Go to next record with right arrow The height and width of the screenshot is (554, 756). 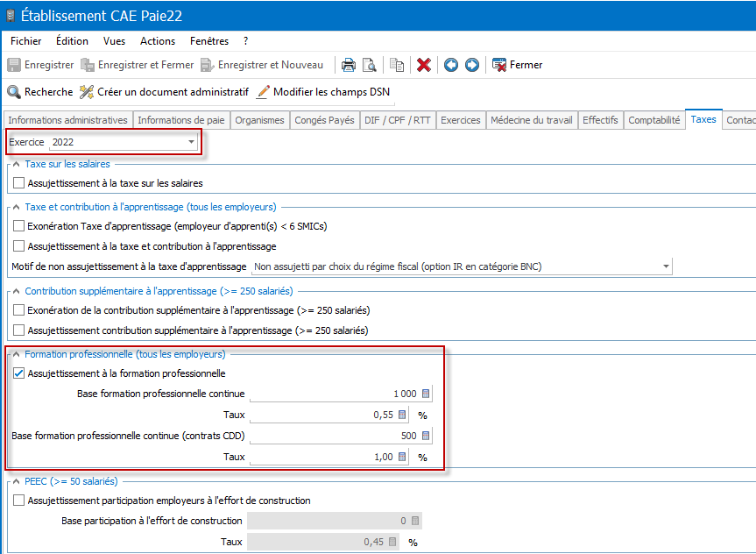[x=472, y=65]
